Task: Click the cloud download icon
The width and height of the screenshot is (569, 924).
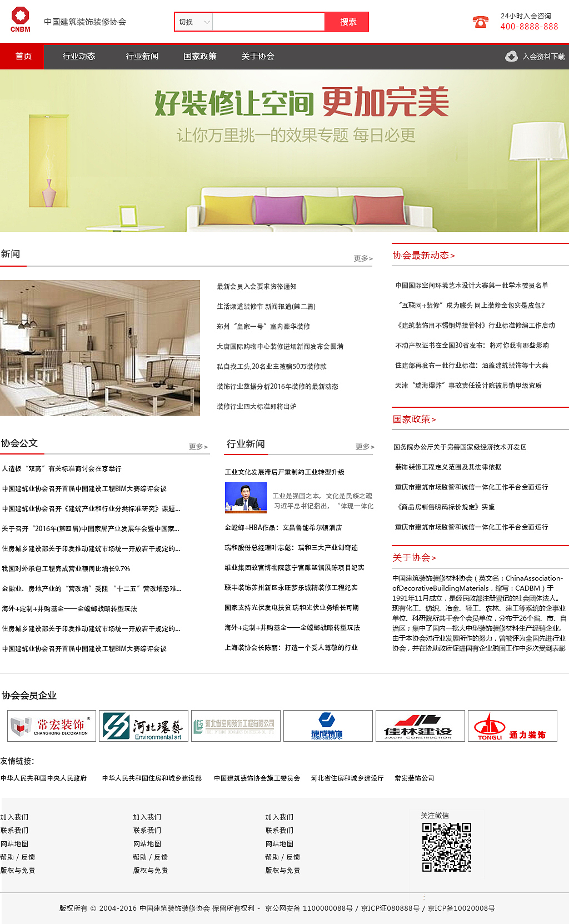Action: (511, 56)
